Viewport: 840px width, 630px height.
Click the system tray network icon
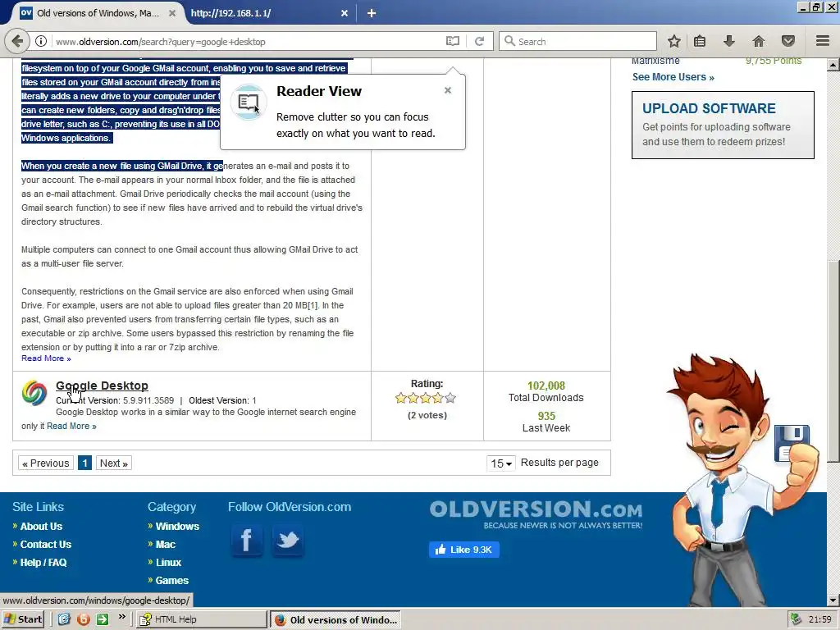click(797, 619)
